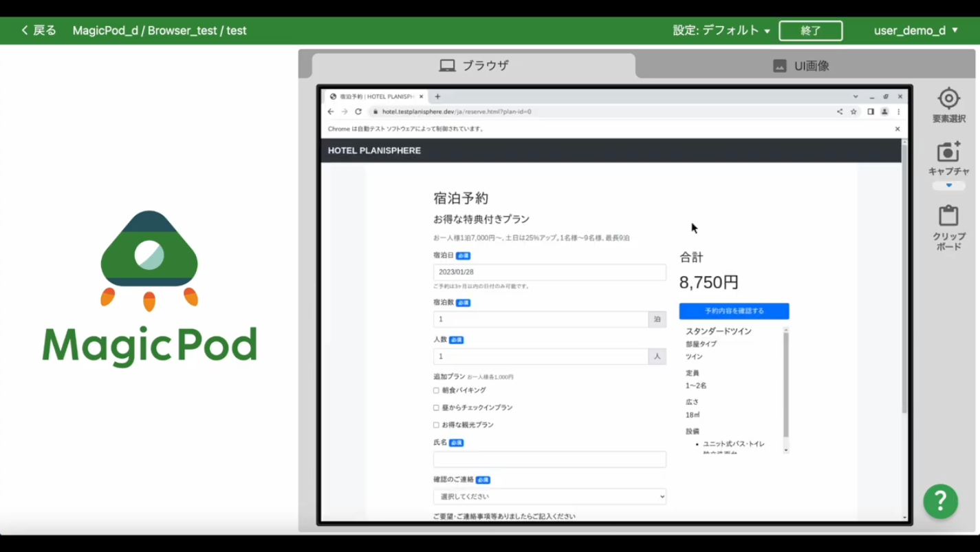The height and width of the screenshot is (552, 980).
Task: Select the 宿泊予約 | HOTEL PLANISPHERE tab
Action: coord(375,97)
